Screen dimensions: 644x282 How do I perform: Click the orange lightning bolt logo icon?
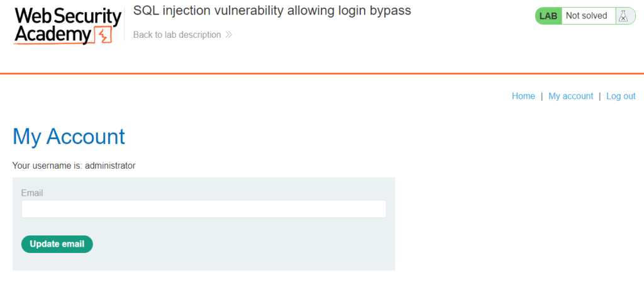105,35
